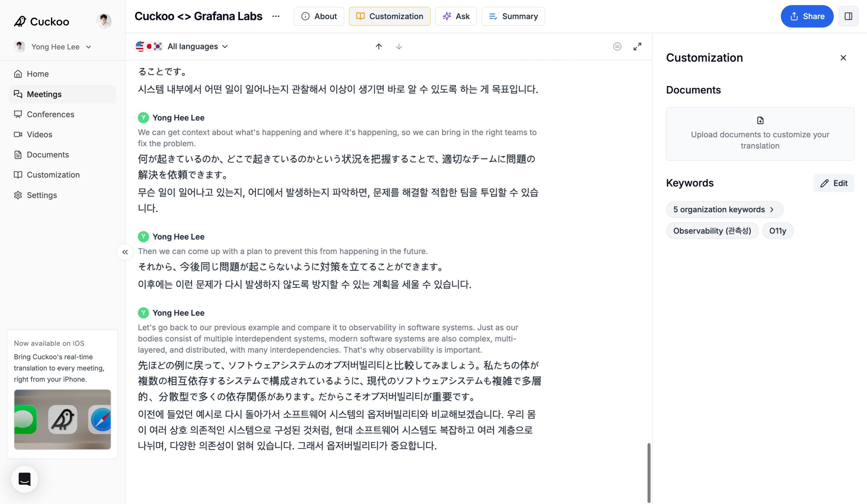Click the Videos camera icon

pos(18,135)
